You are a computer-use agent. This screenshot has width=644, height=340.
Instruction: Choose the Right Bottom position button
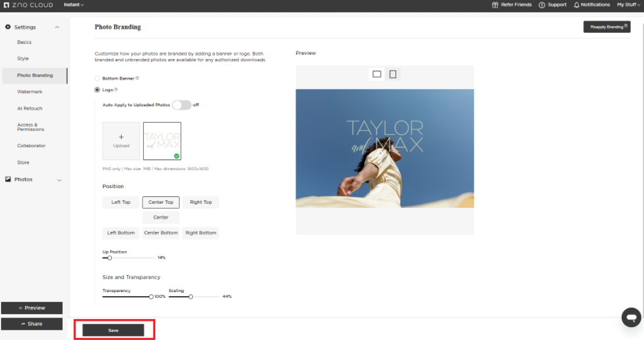pos(201,233)
